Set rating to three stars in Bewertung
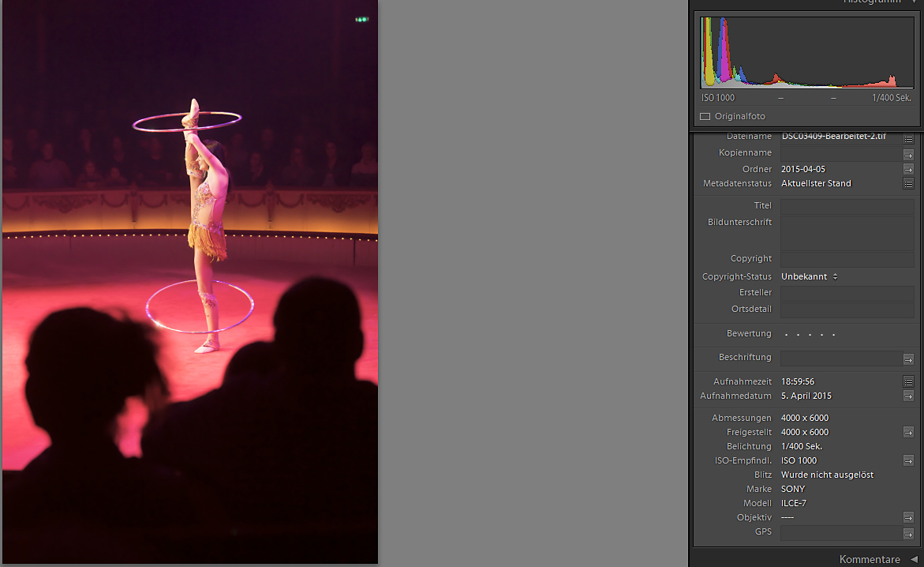The height and width of the screenshot is (567, 924). point(810,335)
